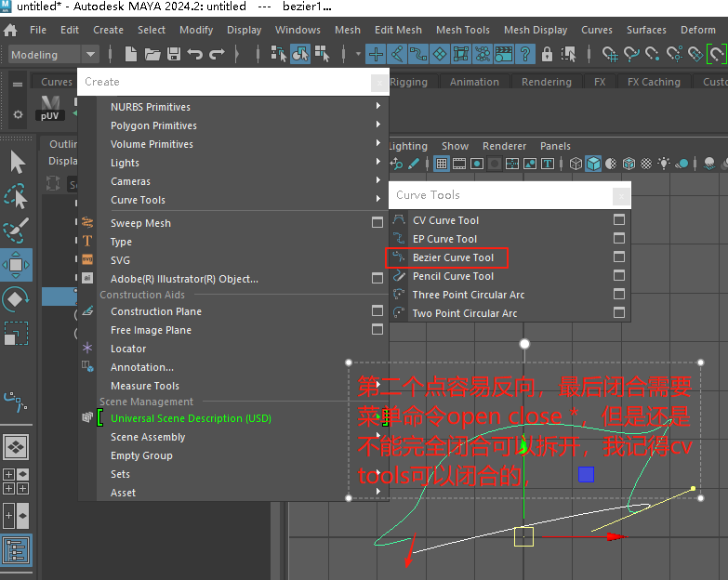Open options box for Bezier Curve Tool
This screenshot has height=580, width=728.
click(619, 257)
